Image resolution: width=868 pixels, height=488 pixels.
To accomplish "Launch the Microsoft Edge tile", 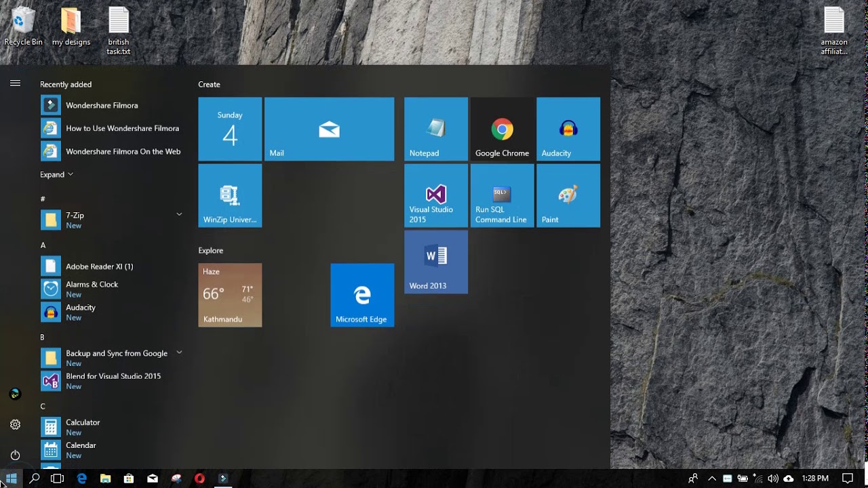I will [x=362, y=295].
